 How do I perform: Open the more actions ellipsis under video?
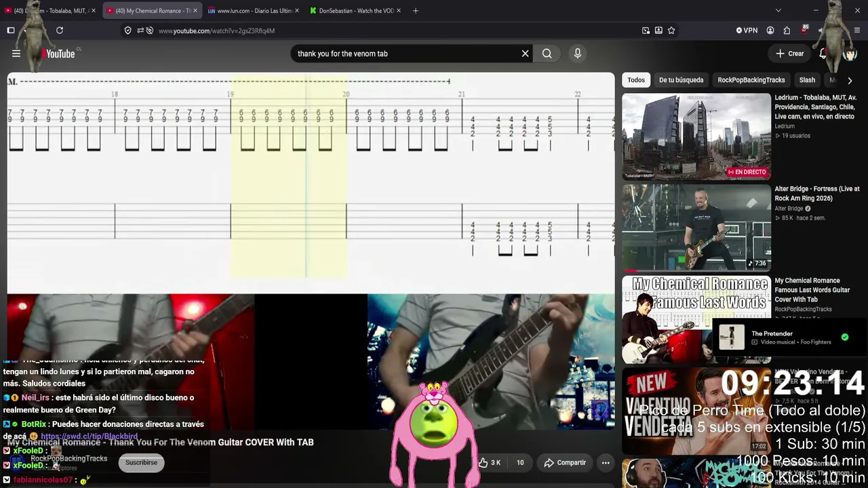click(606, 463)
